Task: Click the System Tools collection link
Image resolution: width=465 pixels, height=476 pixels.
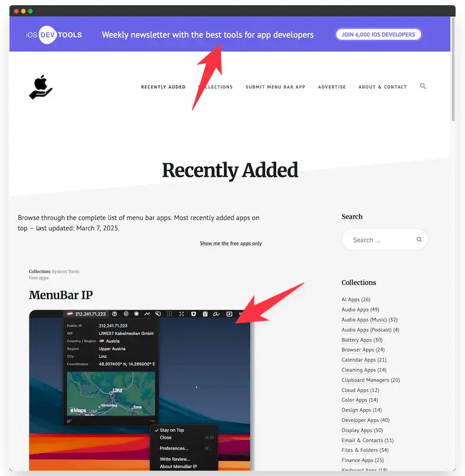Action: tap(65, 271)
